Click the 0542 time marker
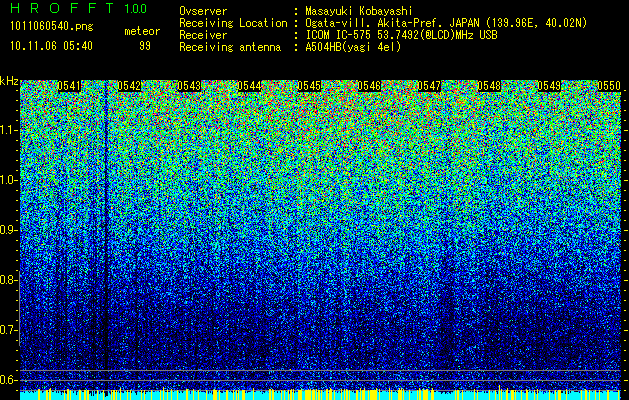The width and height of the screenshot is (629, 400). [129, 86]
